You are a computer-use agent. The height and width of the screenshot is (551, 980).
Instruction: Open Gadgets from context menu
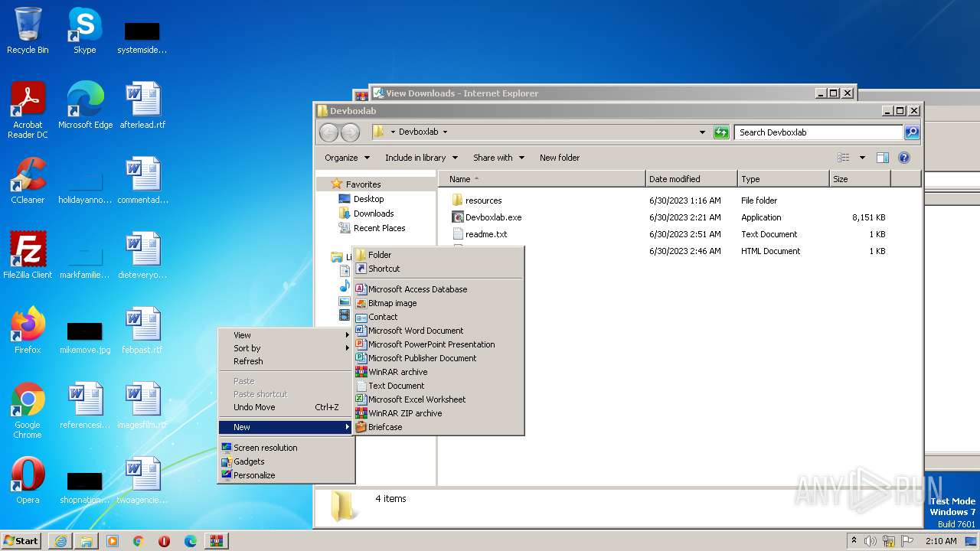tap(286, 461)
